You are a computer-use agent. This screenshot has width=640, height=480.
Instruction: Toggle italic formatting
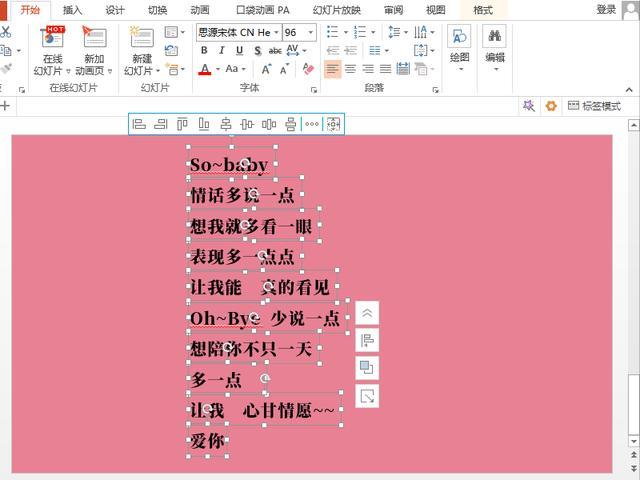coord(221,51)
